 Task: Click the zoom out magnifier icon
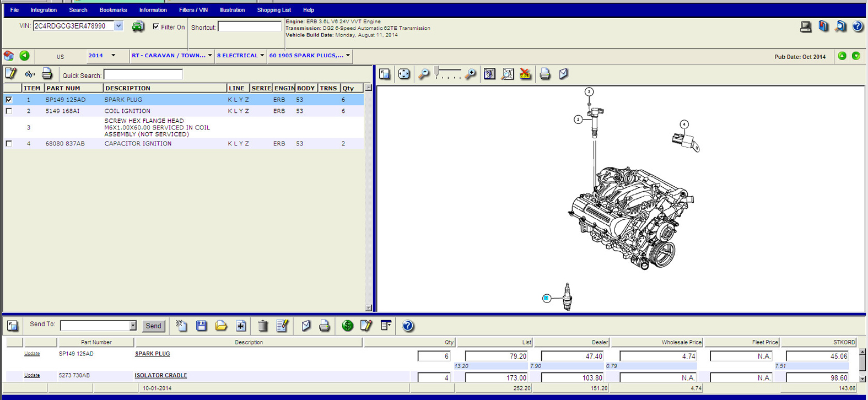click(x=423, y=74)
